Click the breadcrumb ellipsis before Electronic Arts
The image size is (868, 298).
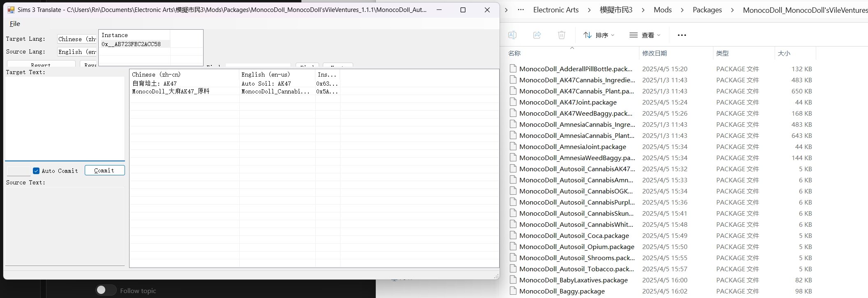(x=521, y=10)
